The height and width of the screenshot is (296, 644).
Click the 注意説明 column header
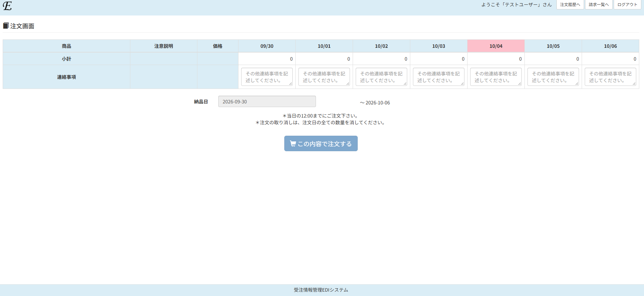click(x=164, y=46)
